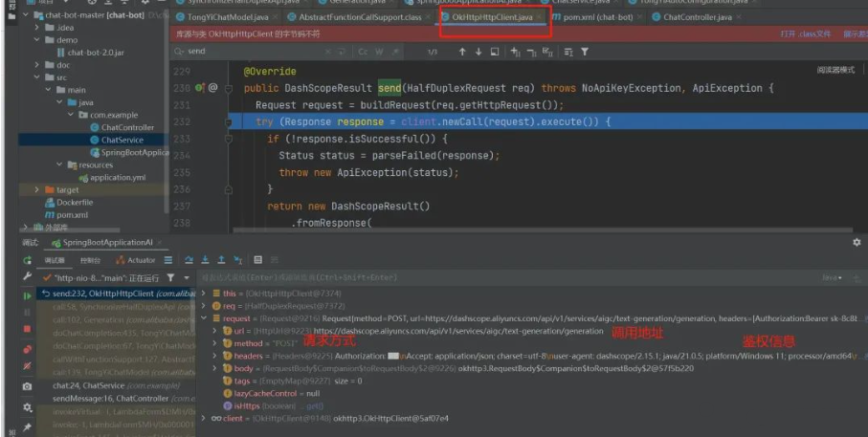Image resolution: width=868 pixels, height=437 pixels.
Task: Select stack frame send:232, OkHttpHttpClient
Action: [116, 294]
